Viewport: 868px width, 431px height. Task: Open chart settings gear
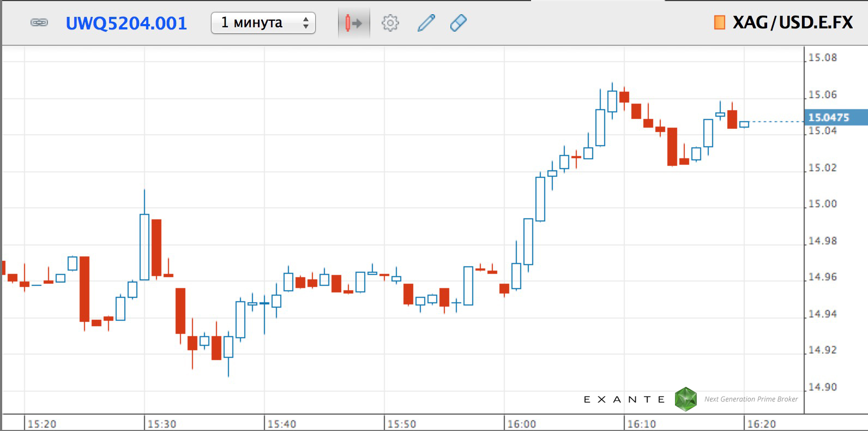tap(390, 23)
